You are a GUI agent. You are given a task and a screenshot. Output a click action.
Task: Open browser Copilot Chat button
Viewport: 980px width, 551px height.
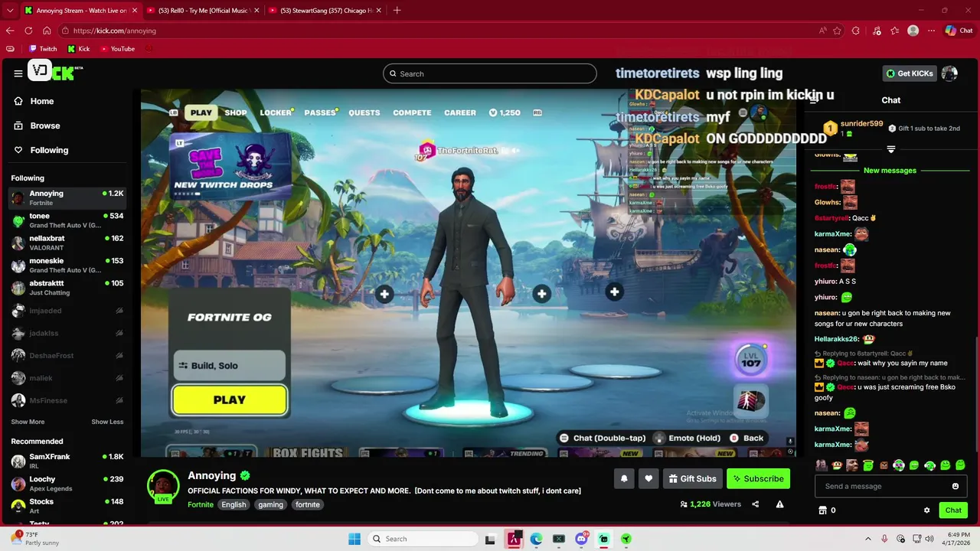pyautogui.click(x=959, y=31)
